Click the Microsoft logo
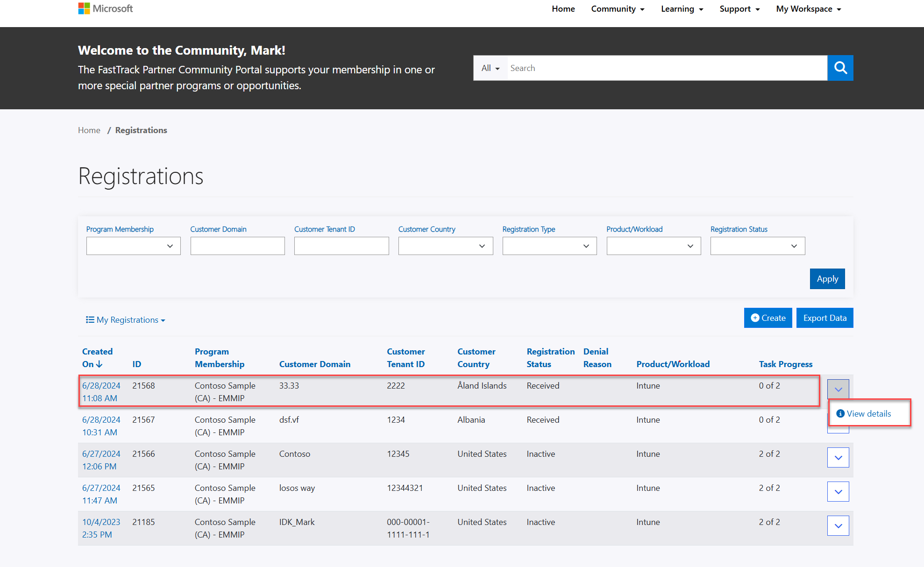The width and height of the screenshot is (924, 567). click(x=106, y=8)
